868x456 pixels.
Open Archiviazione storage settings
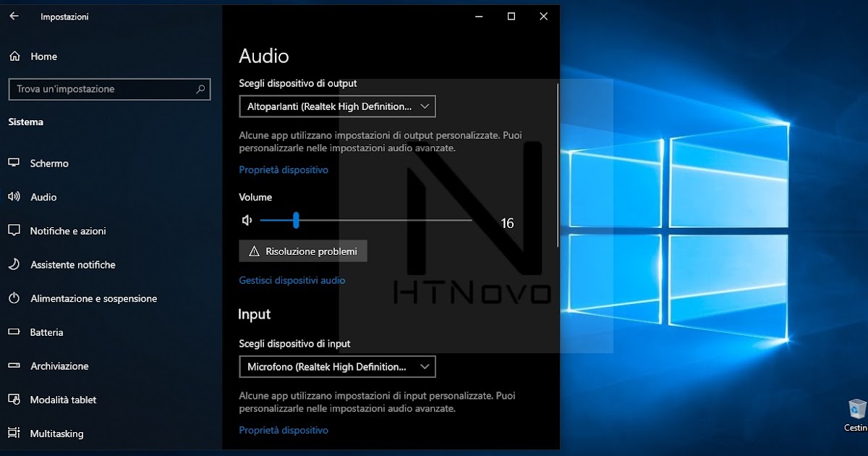pos(14,366)
